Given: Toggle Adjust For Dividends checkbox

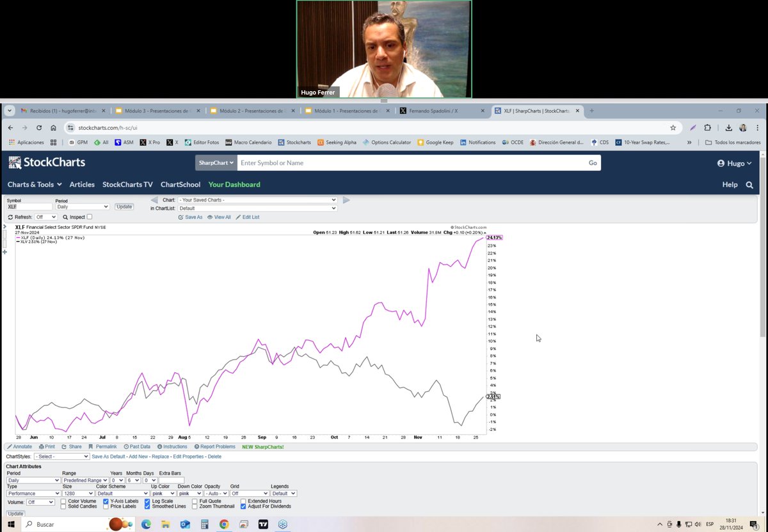Looking at the screenshot, I should pos(243,506).
